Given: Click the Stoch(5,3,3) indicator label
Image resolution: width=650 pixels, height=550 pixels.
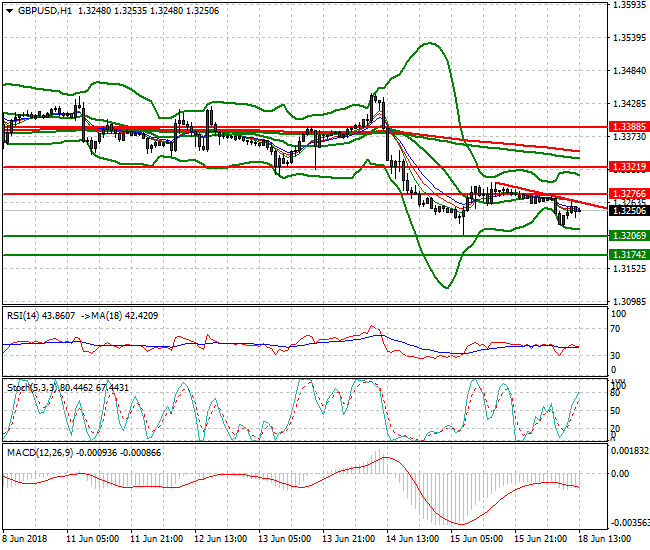Looking at the screenshot, I should click(31, 386).
